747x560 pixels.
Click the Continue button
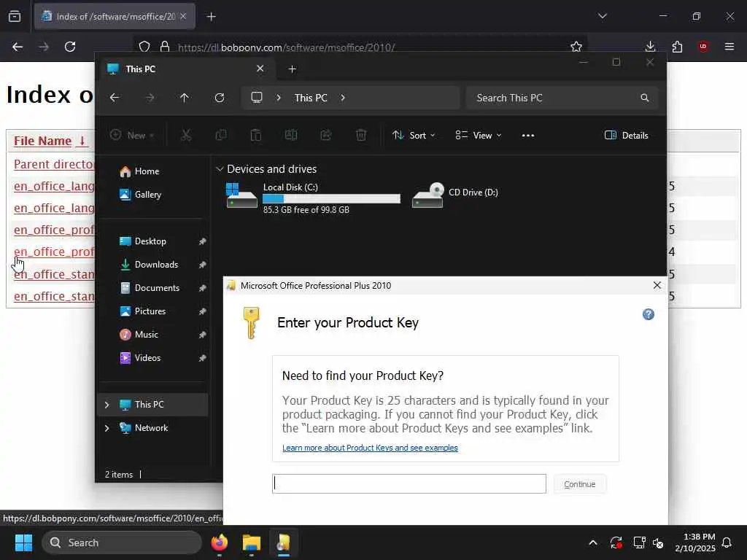pyautogui.click(x=580, y=484)
